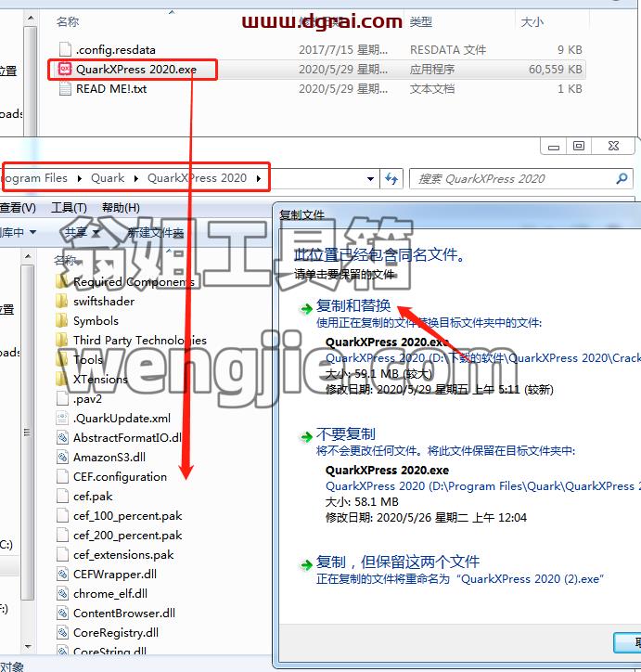Choose 不要复制 option
The height and width of the screenshot is (672, 641).
pyautogui.click(x=346, y=433)
